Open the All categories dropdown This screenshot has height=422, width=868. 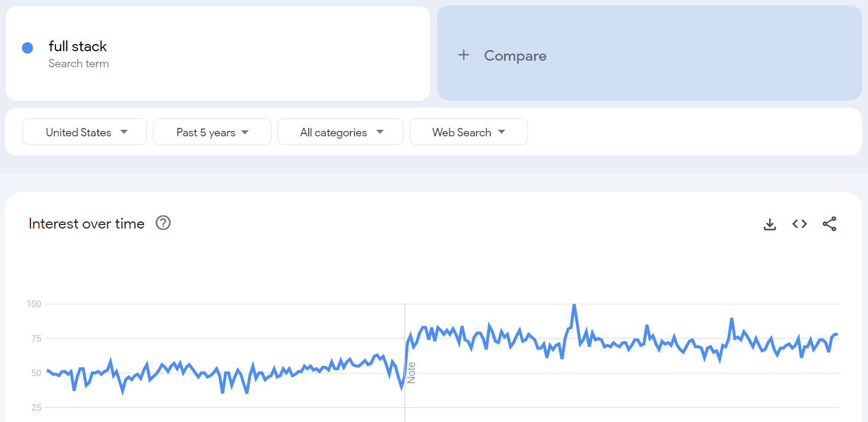point(340,132)
